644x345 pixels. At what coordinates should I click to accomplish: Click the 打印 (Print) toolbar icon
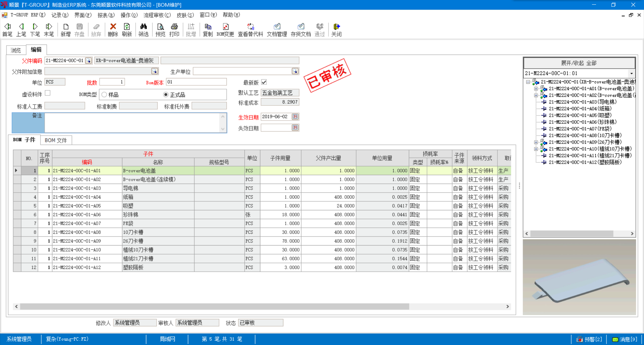click(174, 29)
